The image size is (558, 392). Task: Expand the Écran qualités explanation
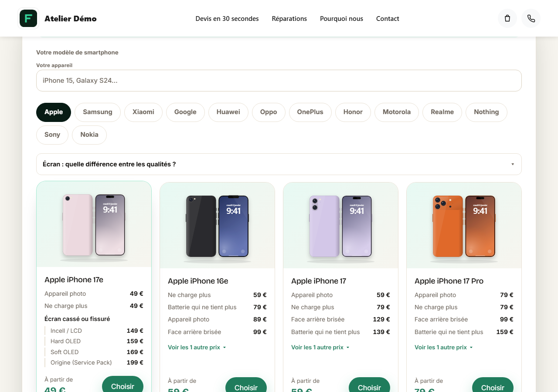tap(279, 164)
